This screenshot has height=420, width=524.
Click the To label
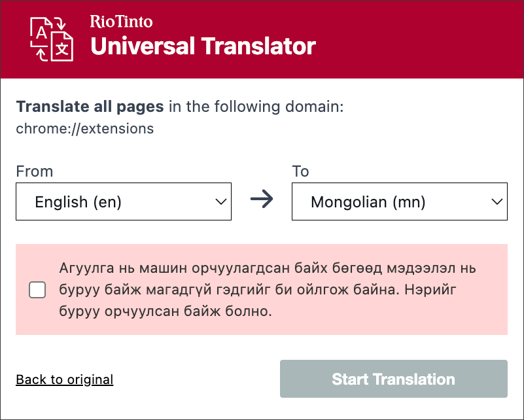point(300,171)
